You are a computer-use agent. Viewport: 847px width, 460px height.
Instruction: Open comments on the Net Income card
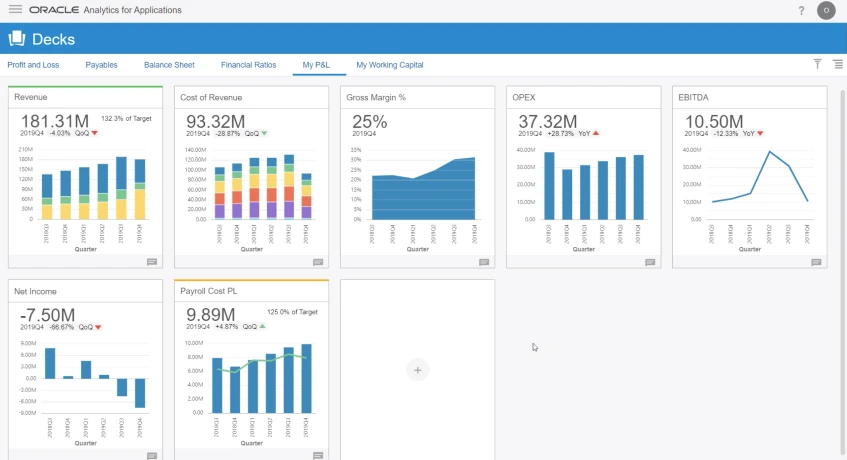[x=152, y=456]
